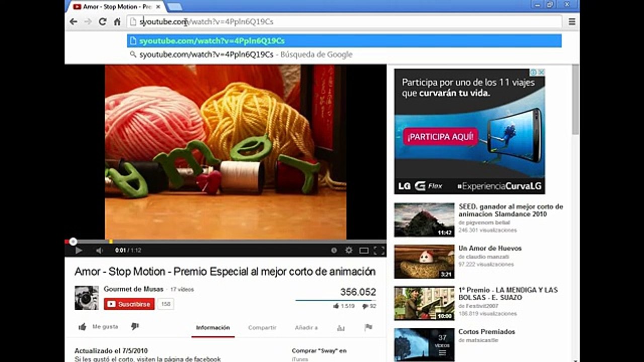The width and height of the screenshot is (644, 362).
Task: Click the 92 dislikes thumbs-down count
Action: (369, 306)
